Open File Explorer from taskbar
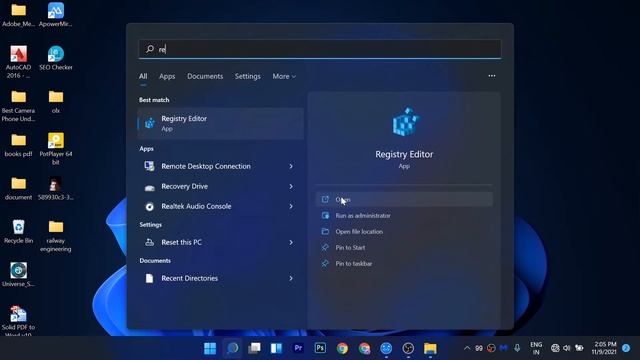640x360 pixels. tap(430, 348)
